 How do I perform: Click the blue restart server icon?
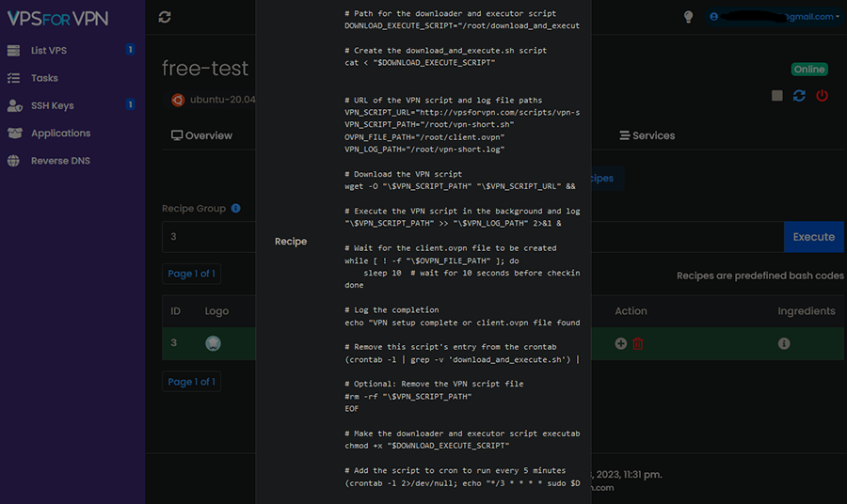(799, 96)
